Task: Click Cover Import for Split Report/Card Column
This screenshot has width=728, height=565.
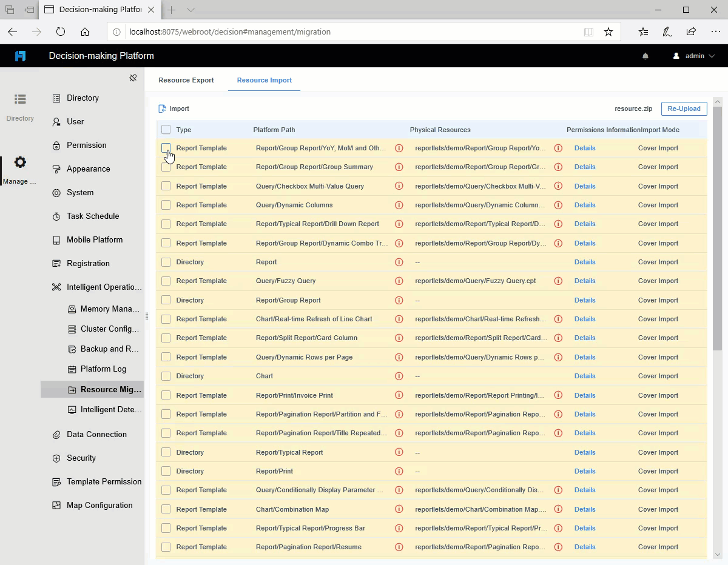Action: (658, 338)
